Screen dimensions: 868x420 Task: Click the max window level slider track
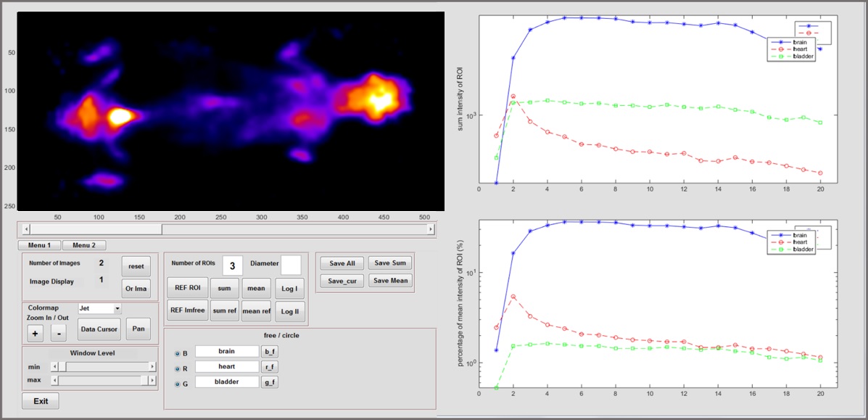[103, 380]
